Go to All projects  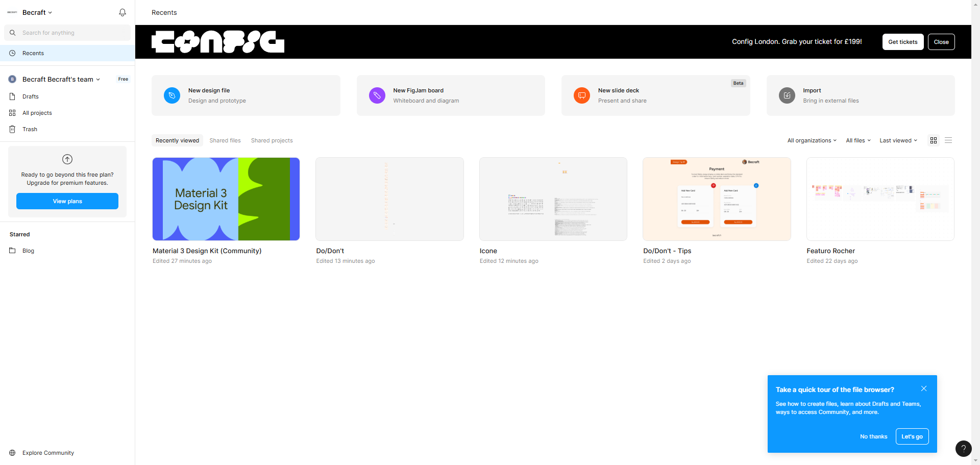67,113
